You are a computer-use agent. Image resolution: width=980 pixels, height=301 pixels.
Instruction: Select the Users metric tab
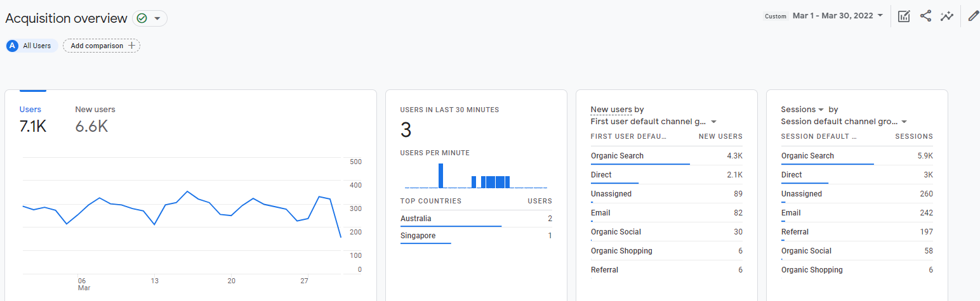[30, 110]
